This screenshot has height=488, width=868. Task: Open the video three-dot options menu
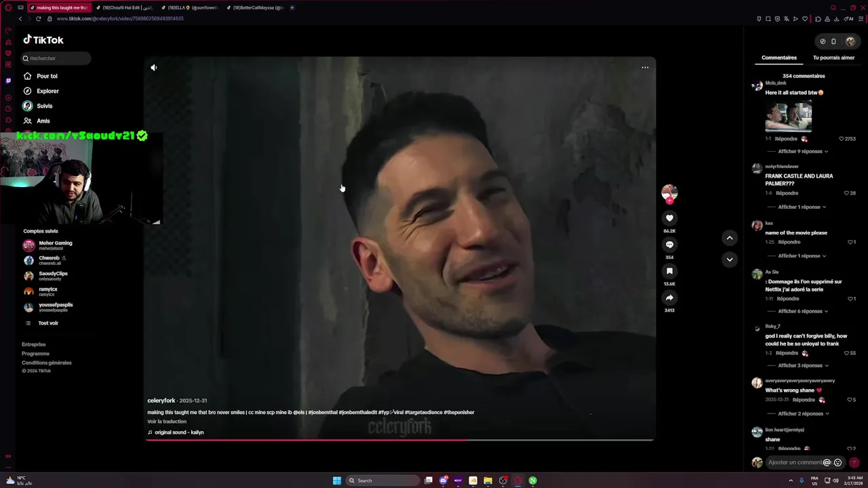click(x=645, y=67)
